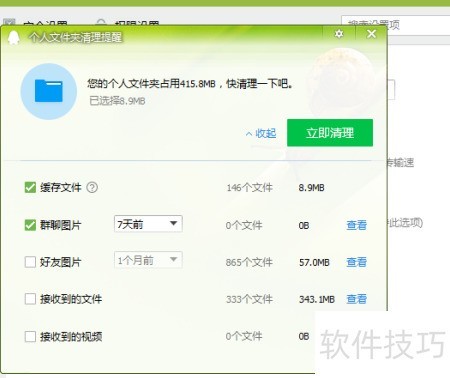The image size is (450, 378).
Task: View 好友图片 files via 查看 link
Action: 356,262
